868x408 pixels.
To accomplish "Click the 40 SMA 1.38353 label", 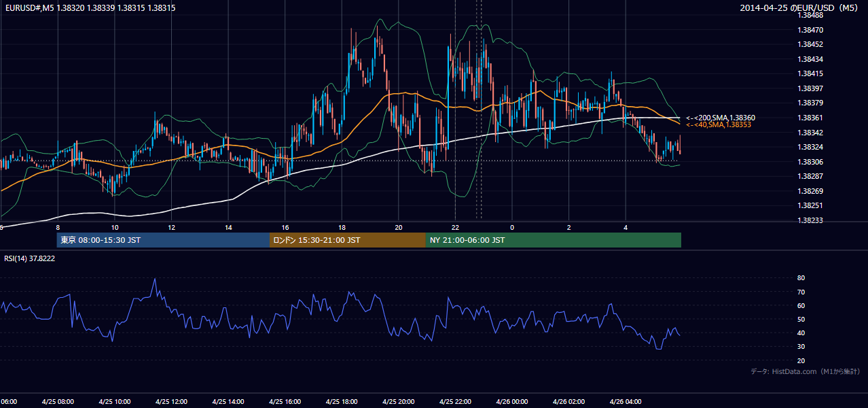I will tap(718, 124).
